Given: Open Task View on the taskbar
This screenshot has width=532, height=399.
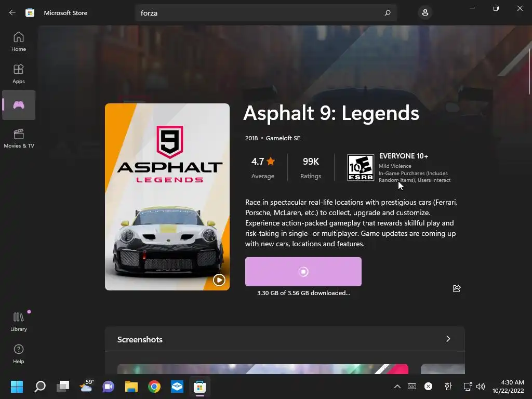Looking at the screenshot, I should click(63, 387).
